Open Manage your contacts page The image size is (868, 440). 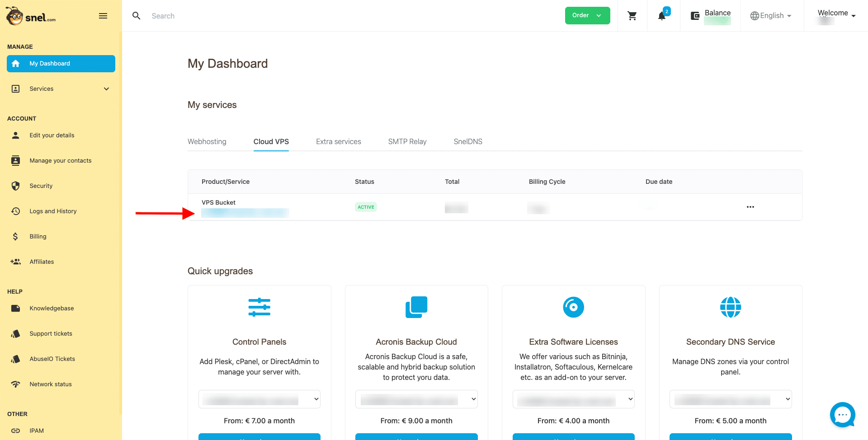[x=61, y=160]
